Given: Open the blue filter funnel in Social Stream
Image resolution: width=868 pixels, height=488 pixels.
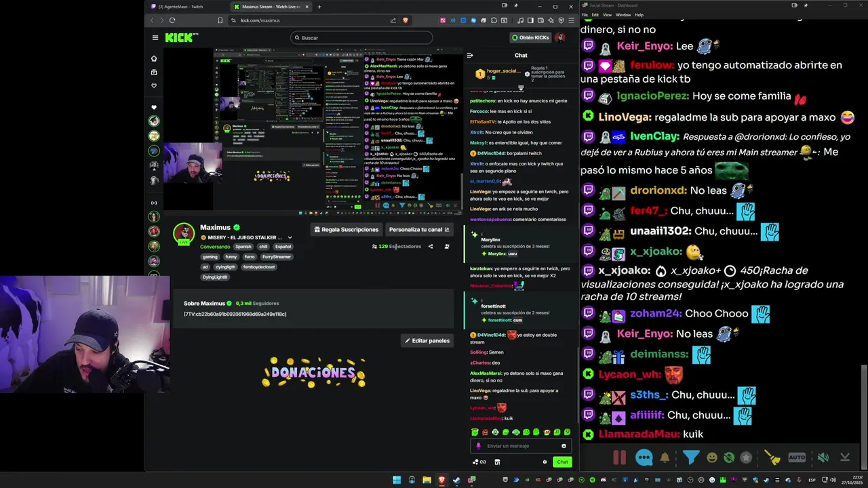Looking at the screenshot, I should tap(690, 457).
